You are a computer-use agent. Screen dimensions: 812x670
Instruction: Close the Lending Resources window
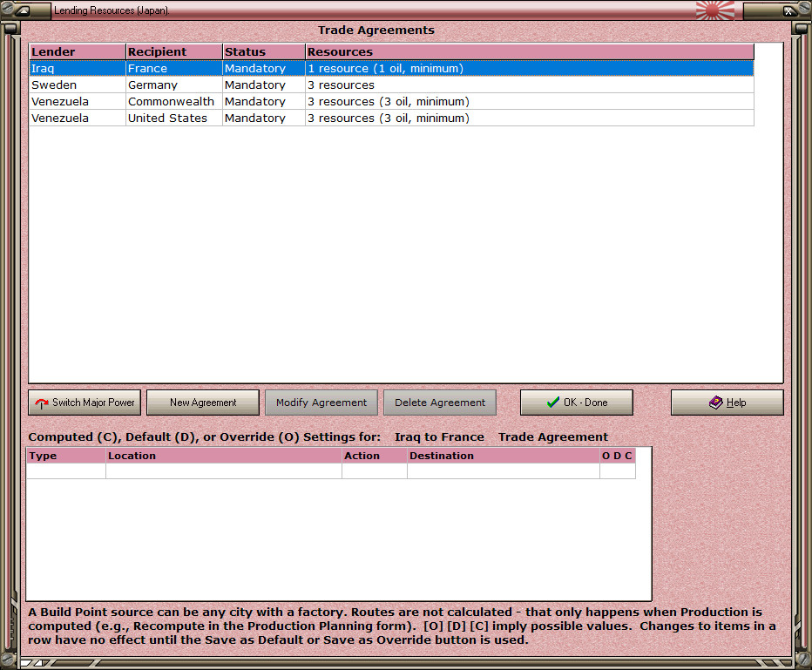point(788,10)
